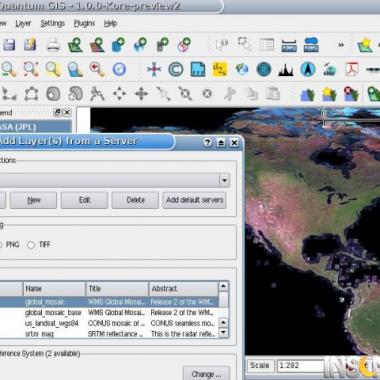
Task: Expand toolbar overflow chevron
Action: (x=341, y=45)
